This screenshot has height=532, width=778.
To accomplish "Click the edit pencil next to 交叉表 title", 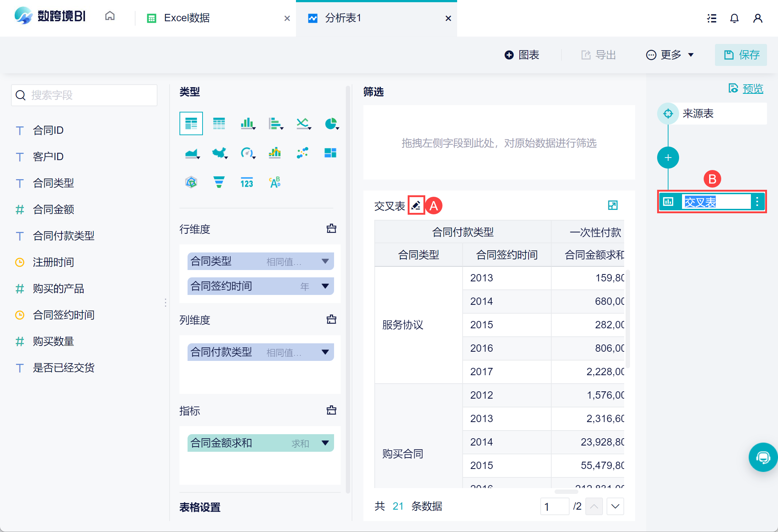I will point(416,206).
